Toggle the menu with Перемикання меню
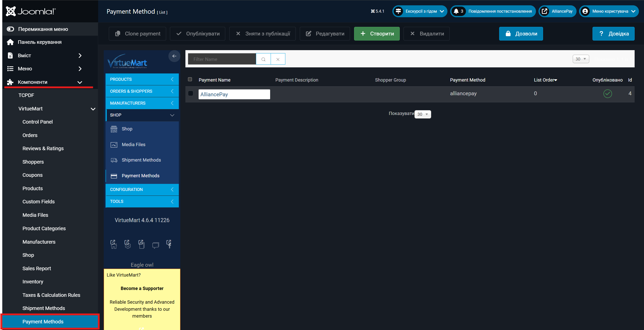Image resolution: width=644 pixels, height=330 pixels. (43, 29)
